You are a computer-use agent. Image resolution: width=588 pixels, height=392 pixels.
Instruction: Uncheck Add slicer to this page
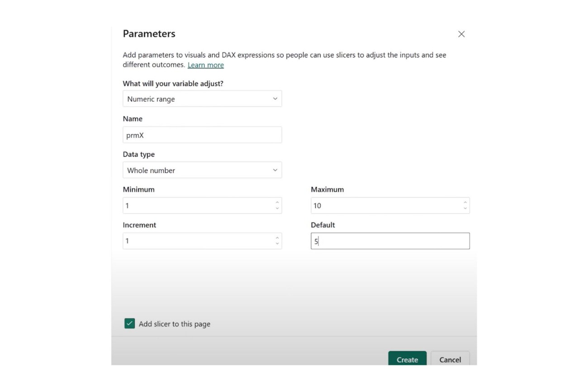pos(130,324)
